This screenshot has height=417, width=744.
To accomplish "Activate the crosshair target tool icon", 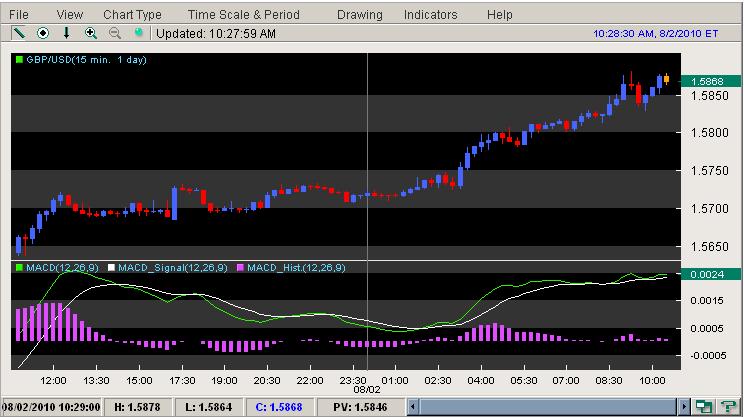I will [43, 33].
